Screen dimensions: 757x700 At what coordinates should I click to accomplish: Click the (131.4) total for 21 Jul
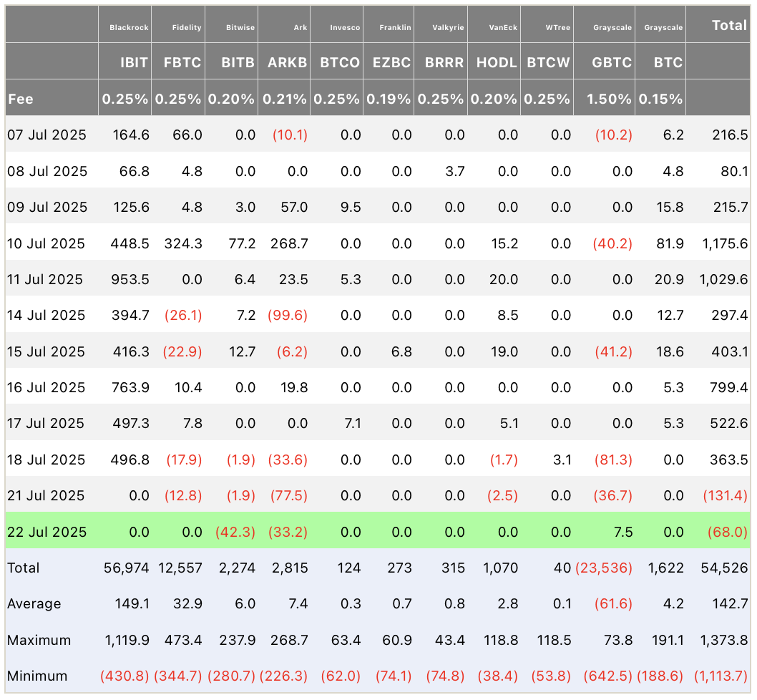(x=725, y=495)
